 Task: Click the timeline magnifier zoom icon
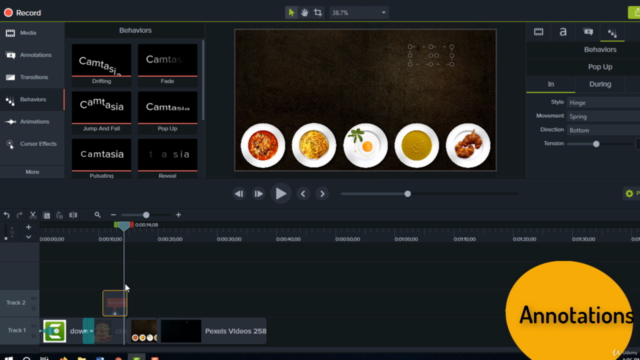click(98, 215)
